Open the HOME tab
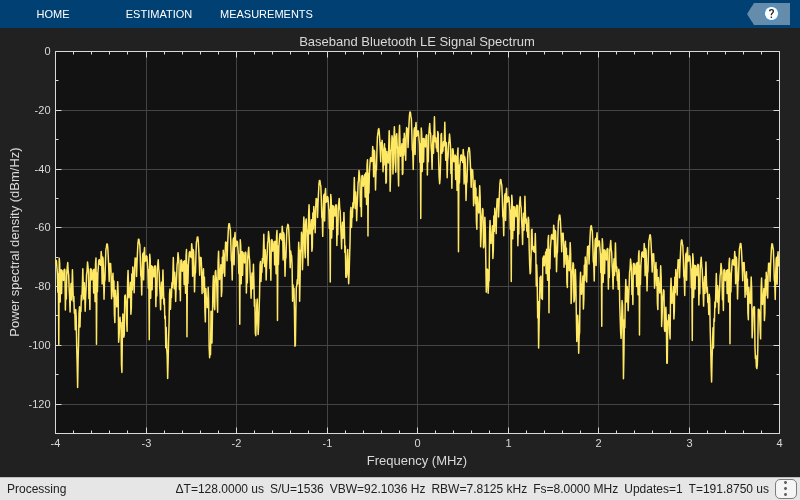 pos(53,14)
